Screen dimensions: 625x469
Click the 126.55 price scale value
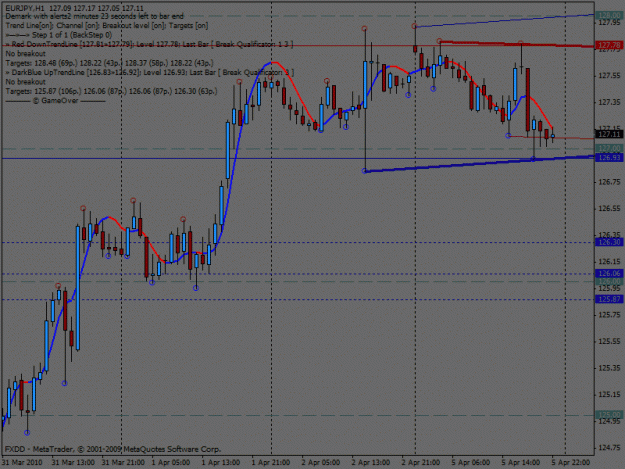click(609, 208)
